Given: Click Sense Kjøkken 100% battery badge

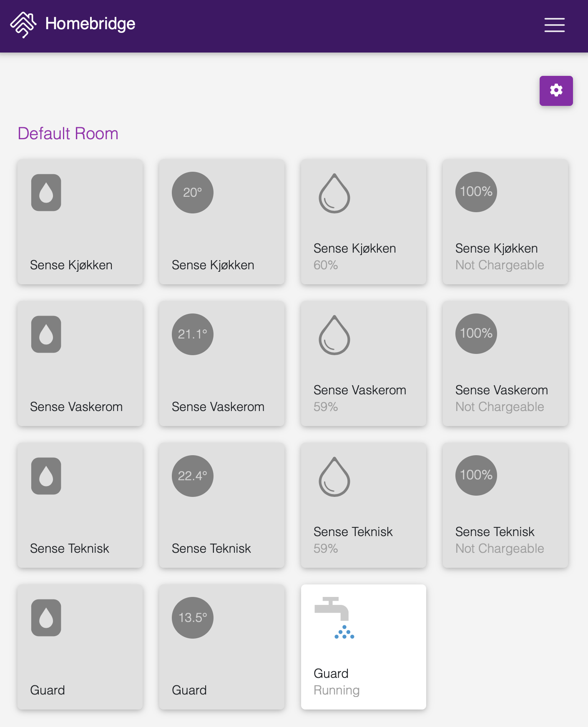Looking at the screenshot, I should tap(476, 192).
